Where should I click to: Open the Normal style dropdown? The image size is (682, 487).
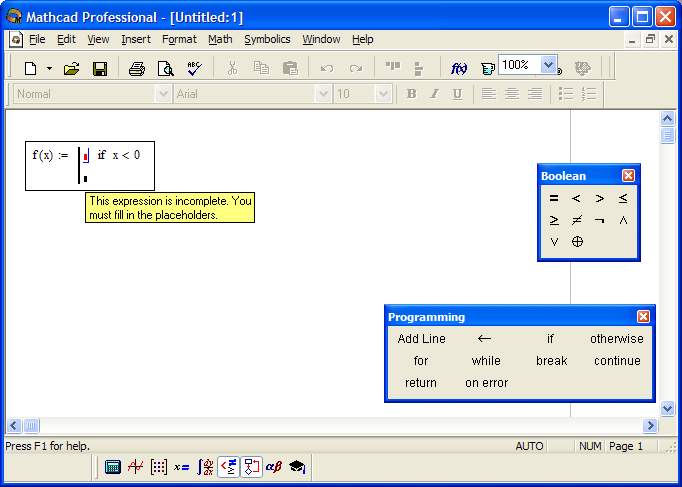[x=163, y=93]
